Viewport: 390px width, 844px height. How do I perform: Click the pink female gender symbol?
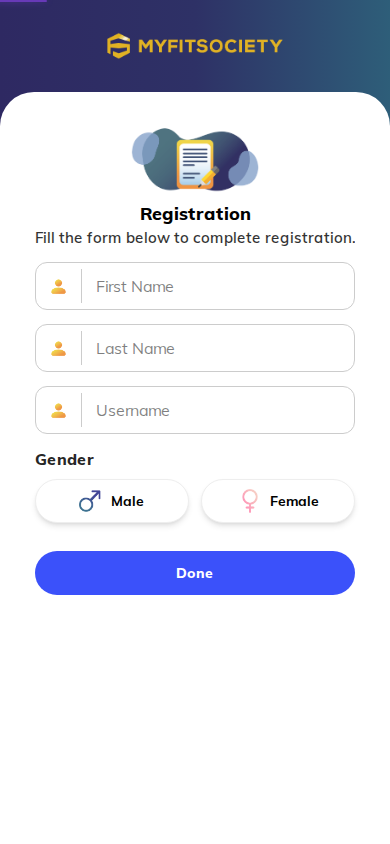[x=250, y=501]
